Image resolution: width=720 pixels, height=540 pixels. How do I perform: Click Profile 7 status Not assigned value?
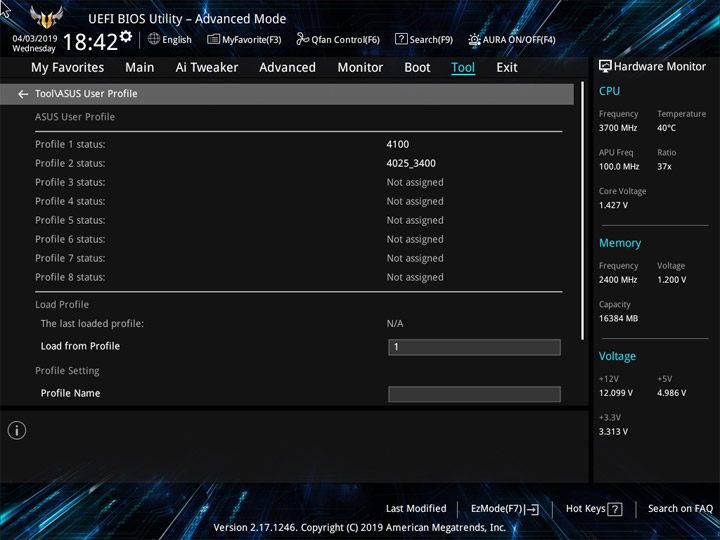[x=415, y=258]
